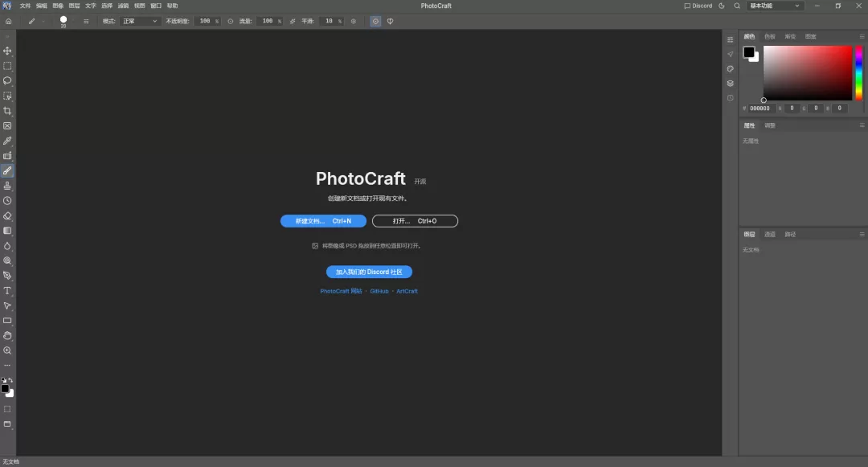Image resolution: width=868 pixels, height=467 pixels.
Task: Select the Path Selection tool
Action: pos(7,305)
